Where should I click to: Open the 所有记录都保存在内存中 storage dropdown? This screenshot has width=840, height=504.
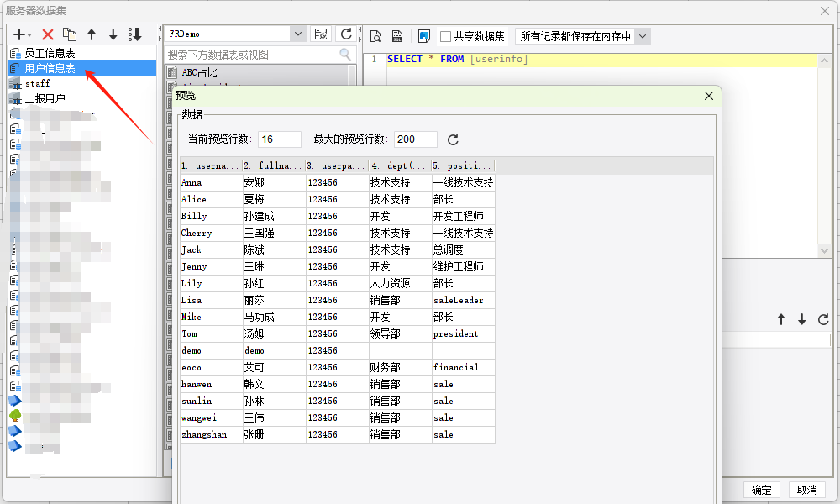[642, 36]
